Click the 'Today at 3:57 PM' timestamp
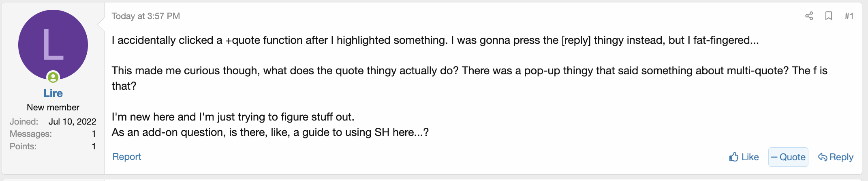 click(146, 16)
